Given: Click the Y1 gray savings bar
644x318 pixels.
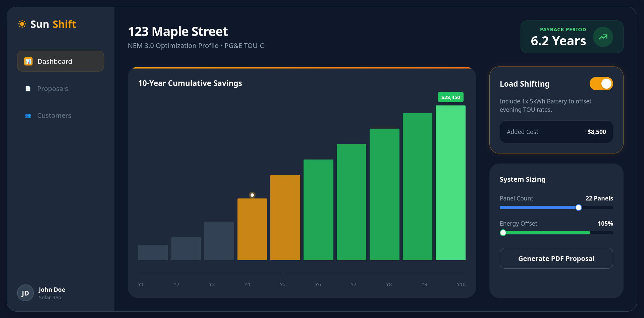Looking at the screenshot, I should click(153, 253).
